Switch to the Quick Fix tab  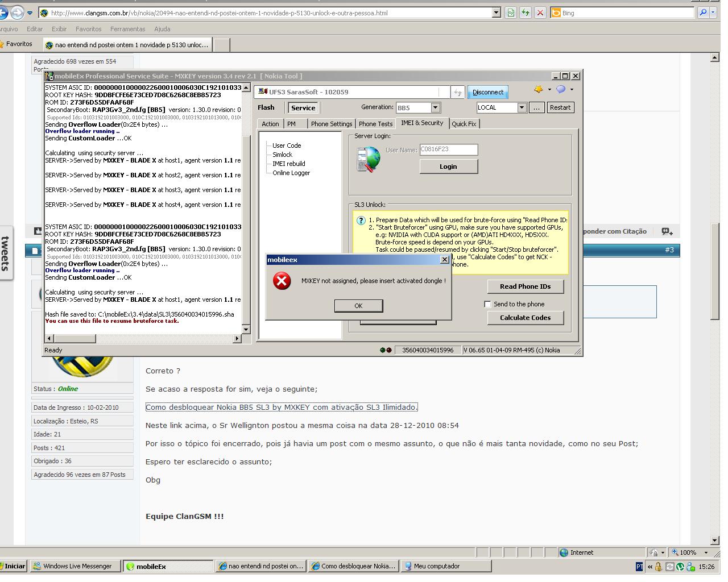tap(464, 124)
